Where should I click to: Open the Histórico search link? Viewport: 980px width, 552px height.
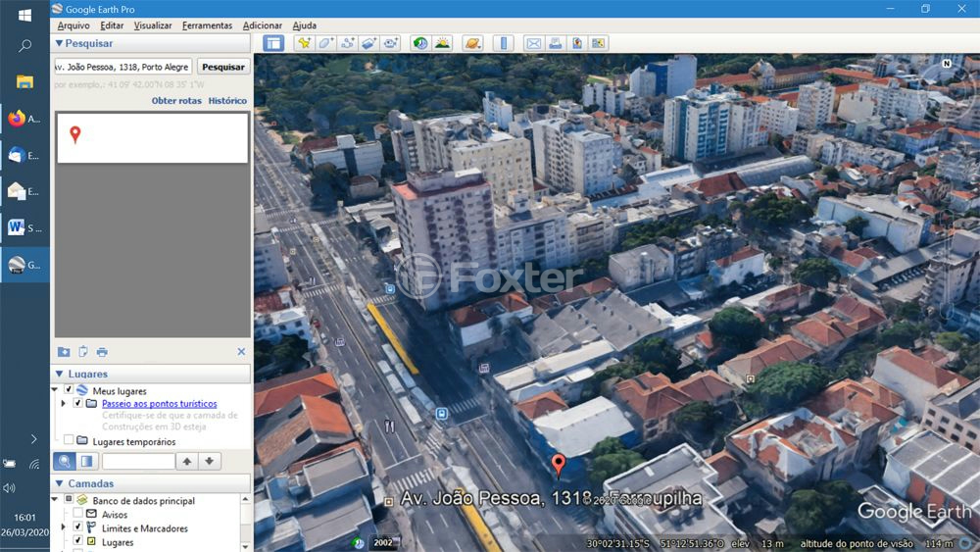coord(227,101)
